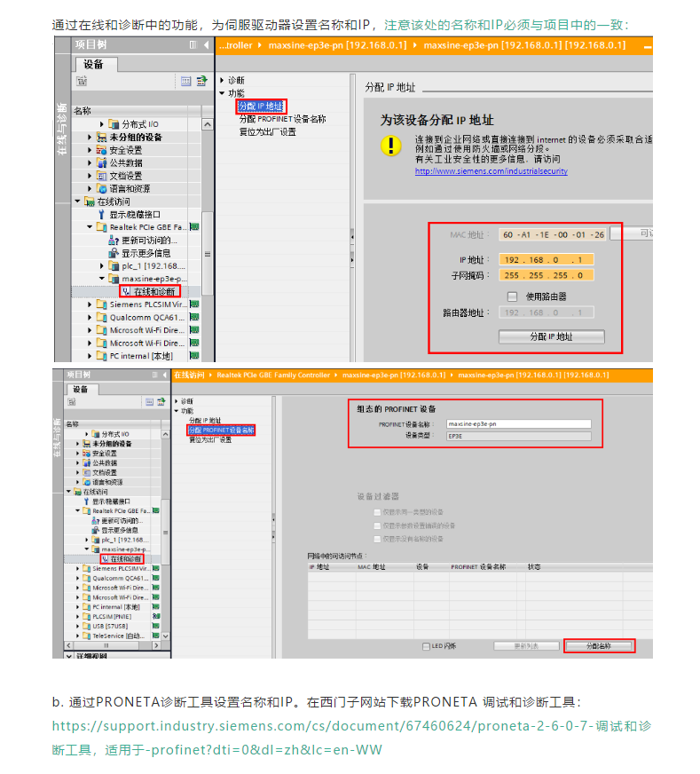Click the 显示隐藏接口 wrench icon in upper tree
Screen dimensions: 700x774
click(102, 215)
